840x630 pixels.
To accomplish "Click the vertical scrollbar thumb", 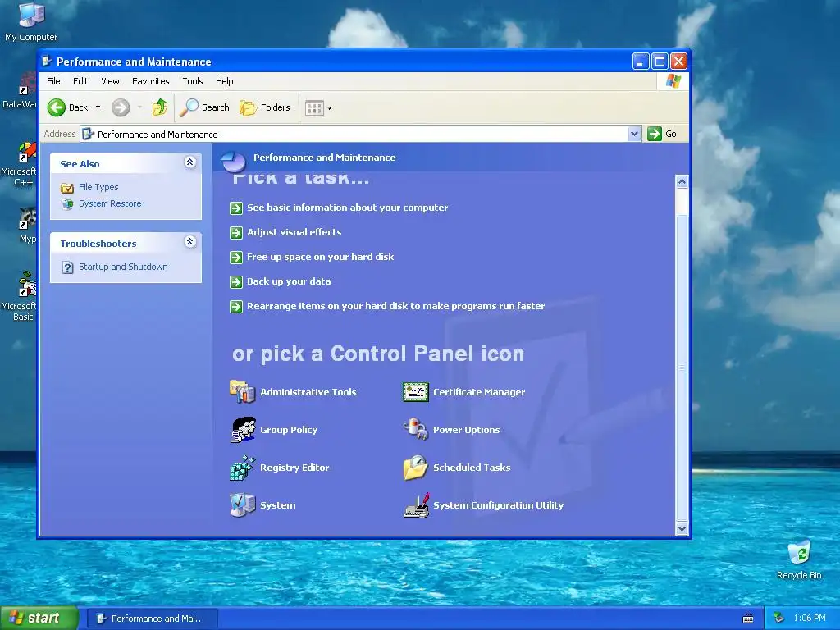I will point(682,367).
